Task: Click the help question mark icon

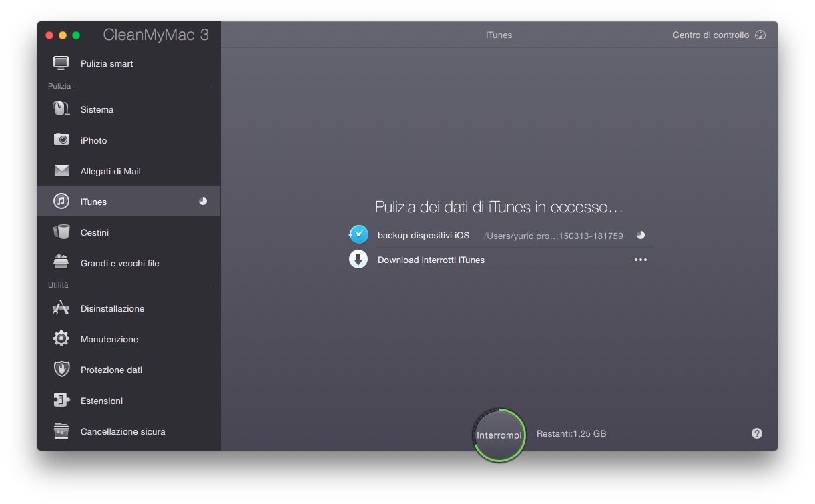Action: 756,433
